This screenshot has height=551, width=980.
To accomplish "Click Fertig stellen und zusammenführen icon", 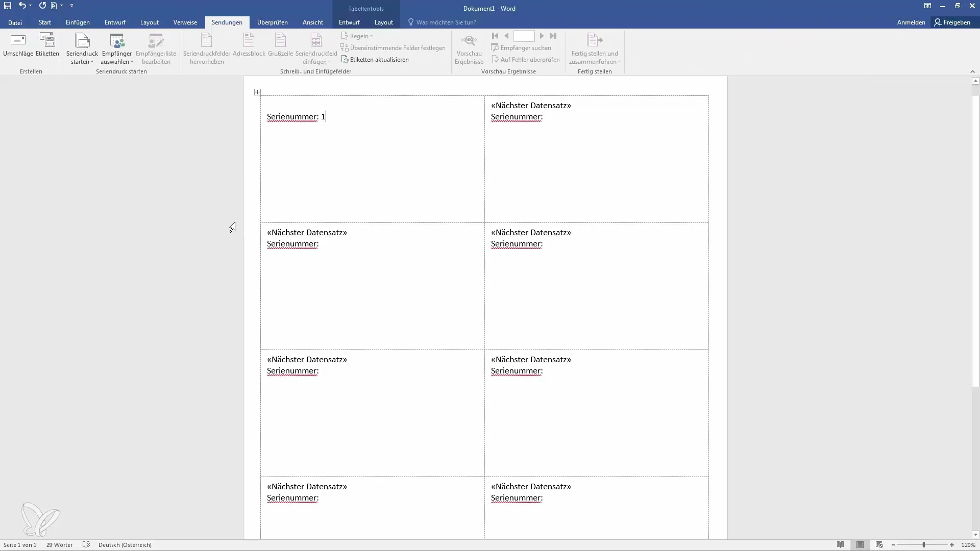I will [x=595, y=40].
